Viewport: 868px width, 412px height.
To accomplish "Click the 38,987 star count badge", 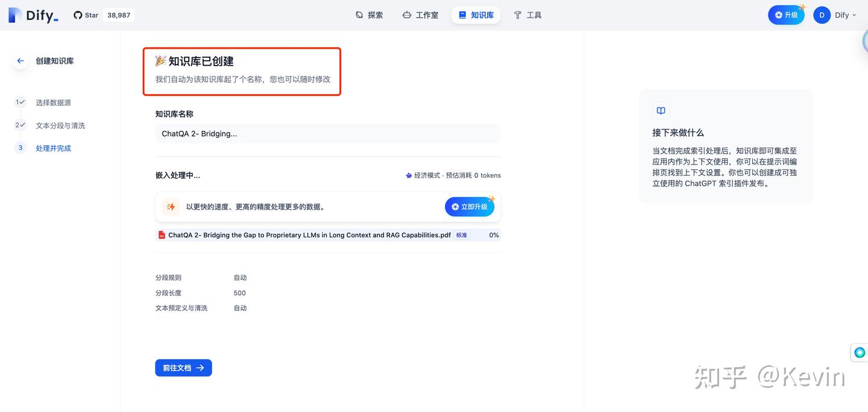I will click(119, 15).
